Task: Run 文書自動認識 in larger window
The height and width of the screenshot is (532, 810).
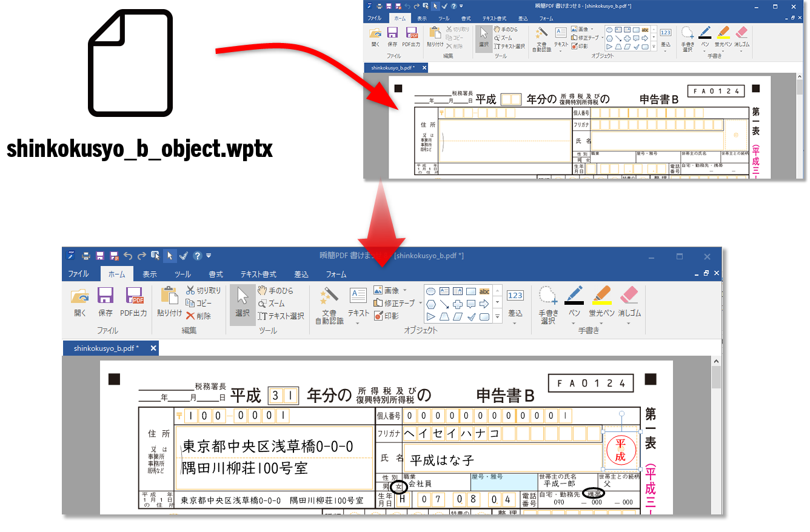Action: (329, 305)
